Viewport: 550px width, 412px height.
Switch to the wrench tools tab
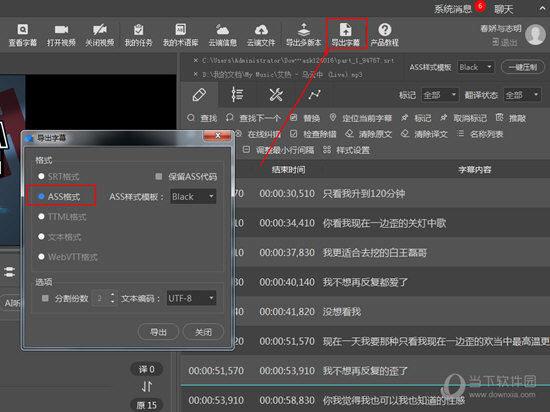click(276, 95)
